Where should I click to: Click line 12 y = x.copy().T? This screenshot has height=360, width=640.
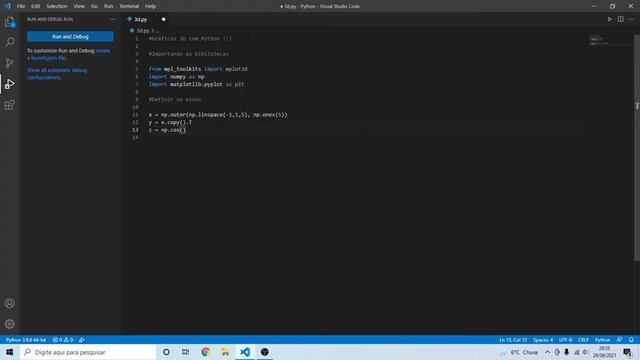coord(170,122)
